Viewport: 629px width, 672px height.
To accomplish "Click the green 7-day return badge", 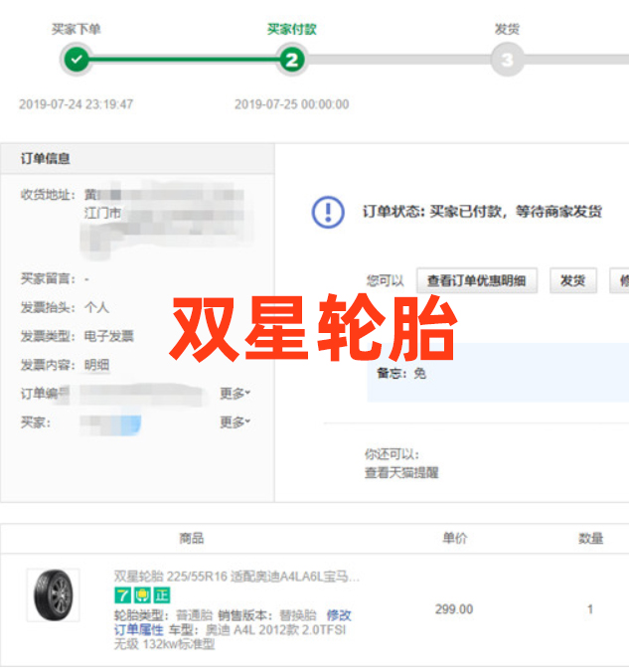I will click(x=122, y=595).
